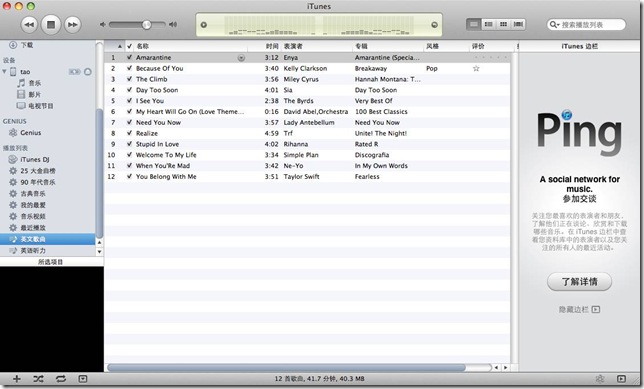Create a new playlist with the plus button

(x=16, y=379)
